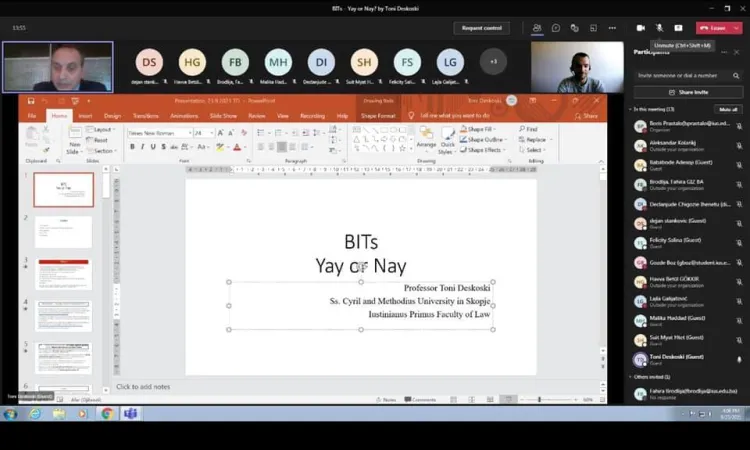Image resolution: width=750 pixels, height=450 pixels.
Task: Open Microsoft Teams from the Windows taskbar
Action: (x=129, y=414)
